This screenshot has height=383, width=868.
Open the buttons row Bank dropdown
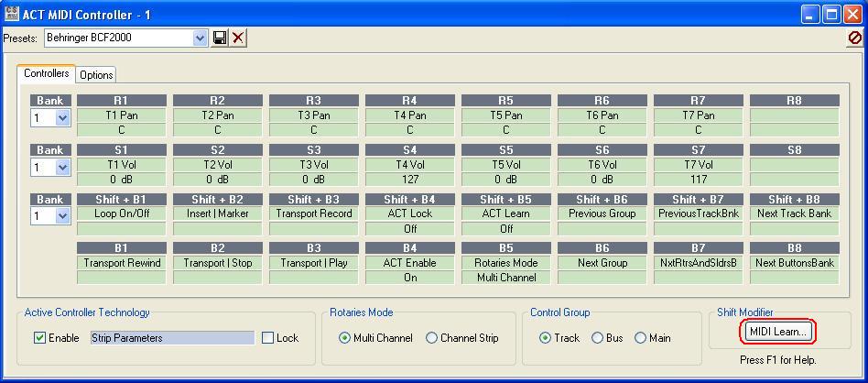tap(62, 216)
